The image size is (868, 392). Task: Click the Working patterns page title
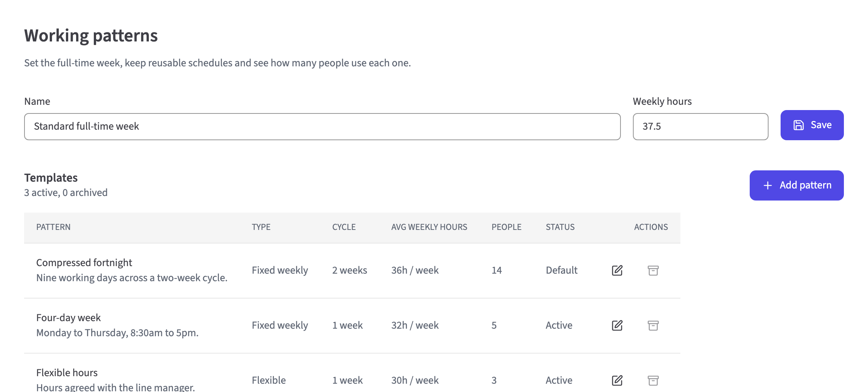[91, 36]
